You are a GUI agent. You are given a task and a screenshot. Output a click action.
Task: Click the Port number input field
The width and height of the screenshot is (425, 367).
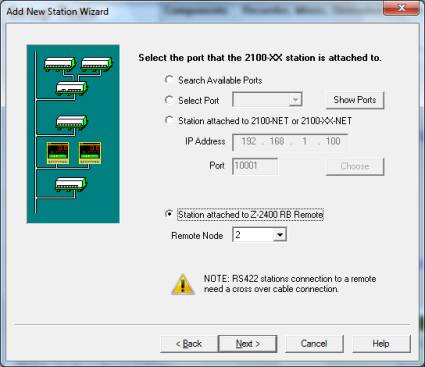[255, 166]
